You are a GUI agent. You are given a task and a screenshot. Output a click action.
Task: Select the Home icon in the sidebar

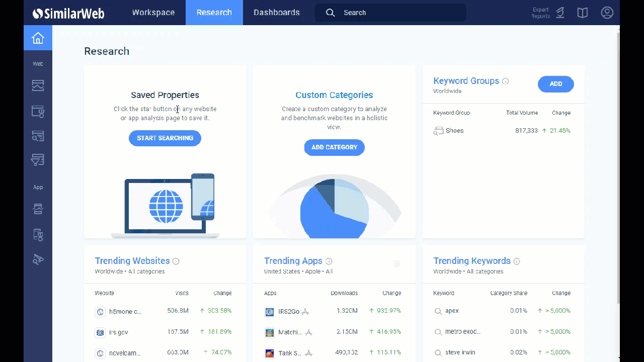[x=38, y=38]
